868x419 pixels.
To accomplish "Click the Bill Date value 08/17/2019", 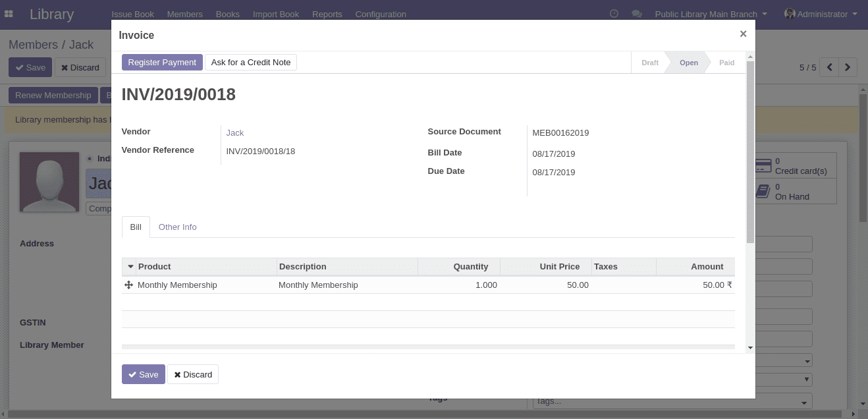I will coord(554,154).
